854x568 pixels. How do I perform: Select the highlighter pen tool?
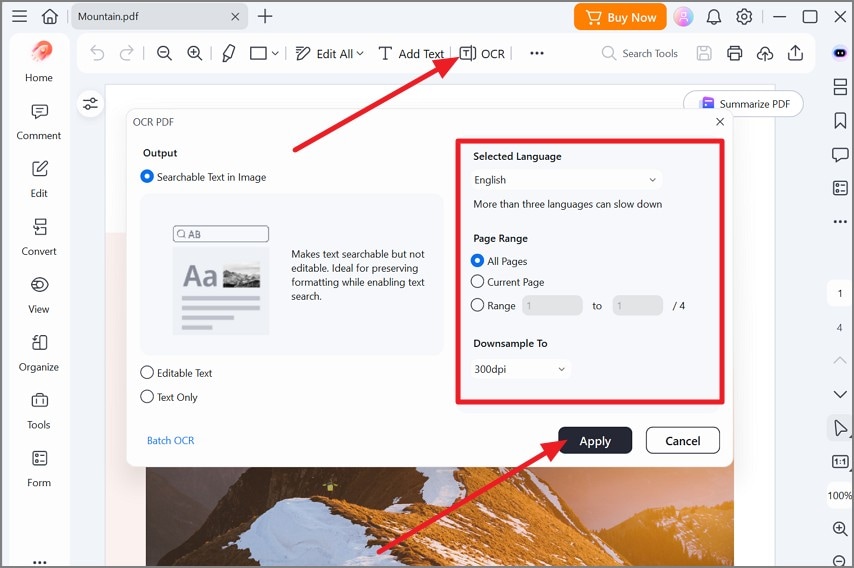point(229,53)
